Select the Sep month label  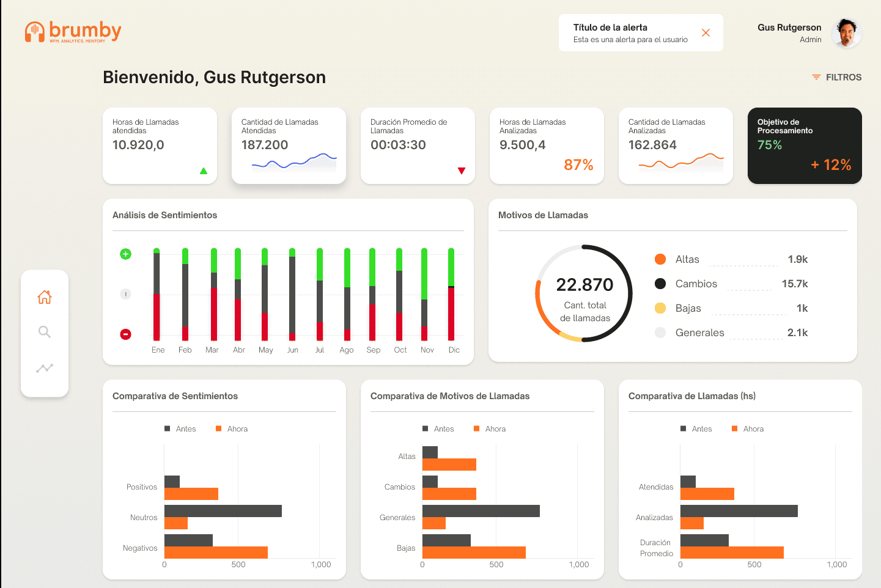(373, 350)
